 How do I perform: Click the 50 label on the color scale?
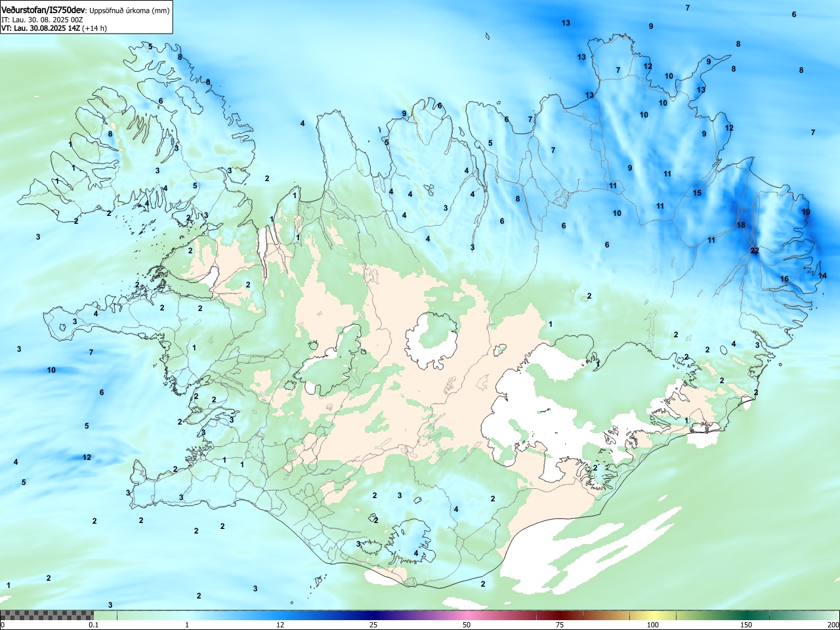pos(467,625)
